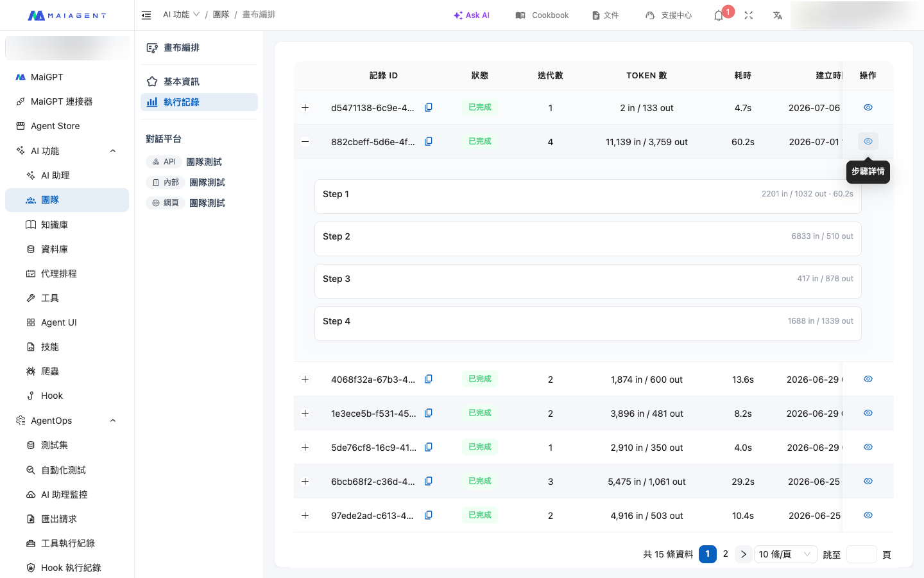Open the Cookbook link

click(x=542, y=15)
